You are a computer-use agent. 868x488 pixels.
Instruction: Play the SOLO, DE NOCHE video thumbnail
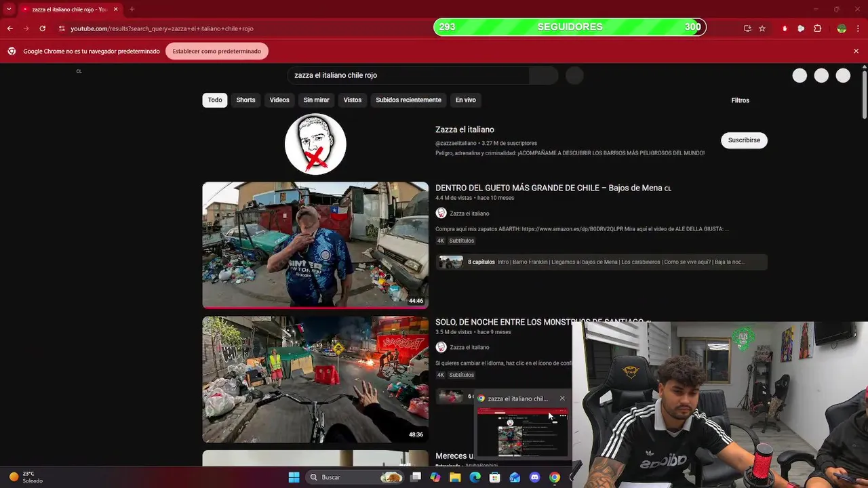[x=315, y=380]
